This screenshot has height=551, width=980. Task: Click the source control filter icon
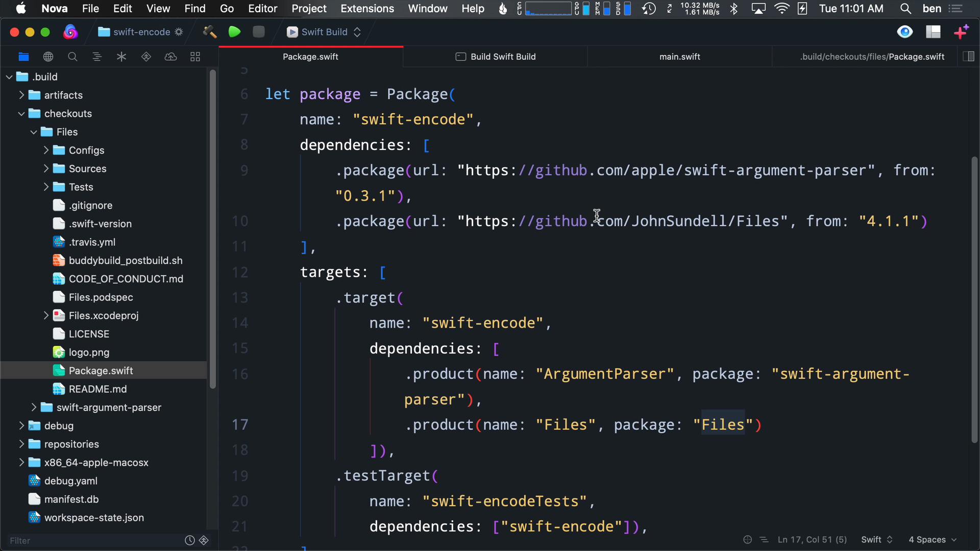pyautogui.click(x=204, y=540)
